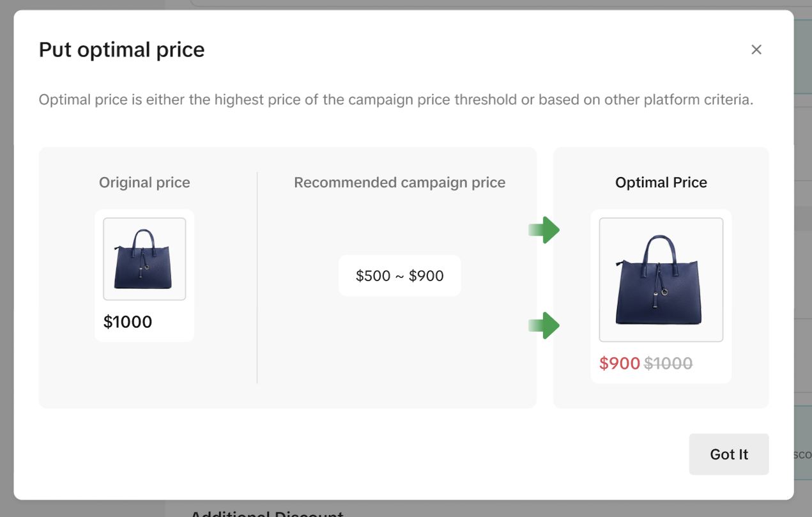Click the silver ring charm on the large handbag

pyautogui.click(x=664, y=293)
